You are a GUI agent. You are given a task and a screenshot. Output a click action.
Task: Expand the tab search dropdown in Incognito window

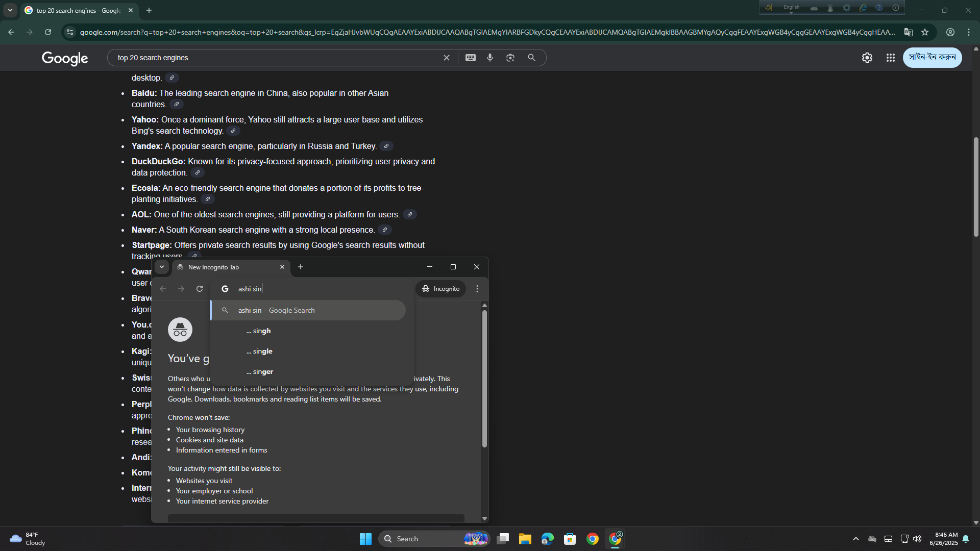tap(162, 267)
